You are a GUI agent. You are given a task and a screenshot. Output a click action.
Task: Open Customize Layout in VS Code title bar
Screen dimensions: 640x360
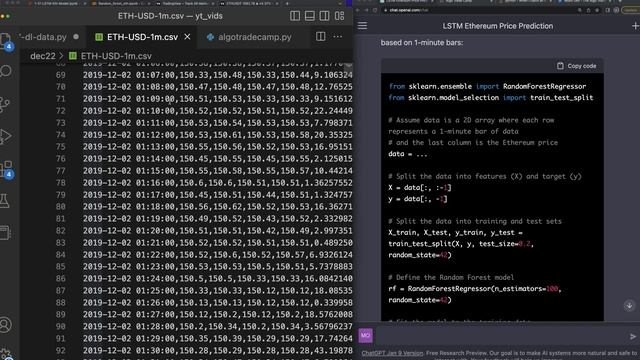(340, 16)
